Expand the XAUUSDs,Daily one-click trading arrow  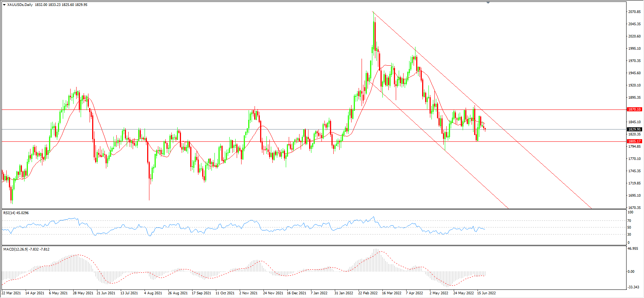click(x=4, y=5)
